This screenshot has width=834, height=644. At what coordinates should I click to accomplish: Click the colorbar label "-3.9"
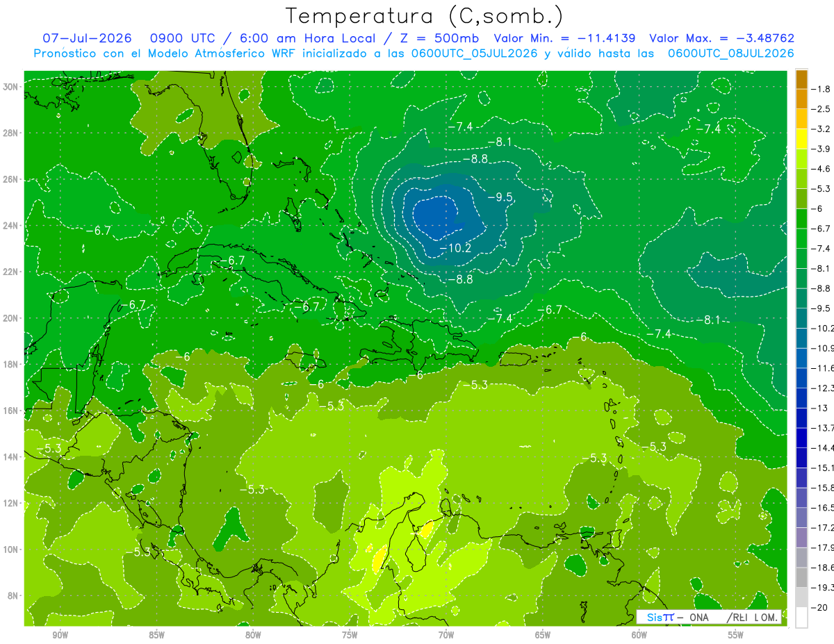pos(821,149)
